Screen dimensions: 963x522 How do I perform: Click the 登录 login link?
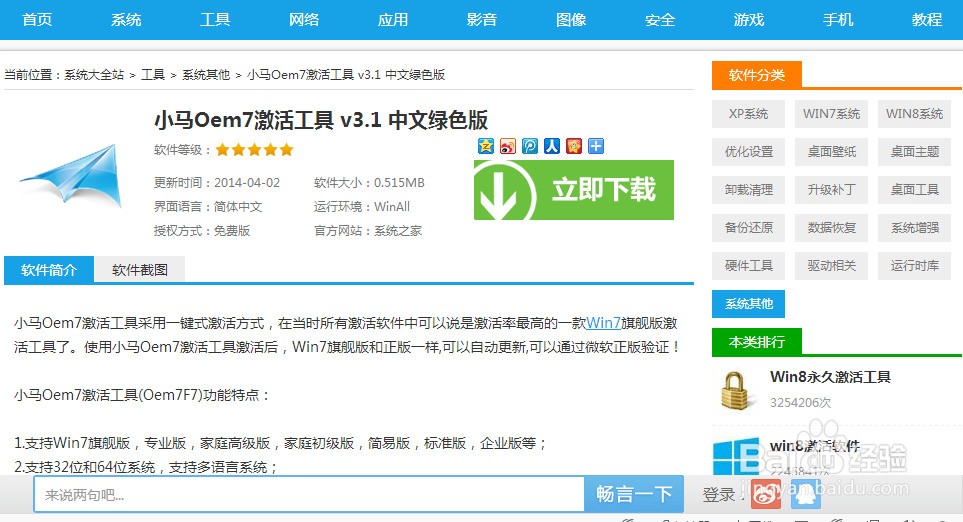[719, 494]
